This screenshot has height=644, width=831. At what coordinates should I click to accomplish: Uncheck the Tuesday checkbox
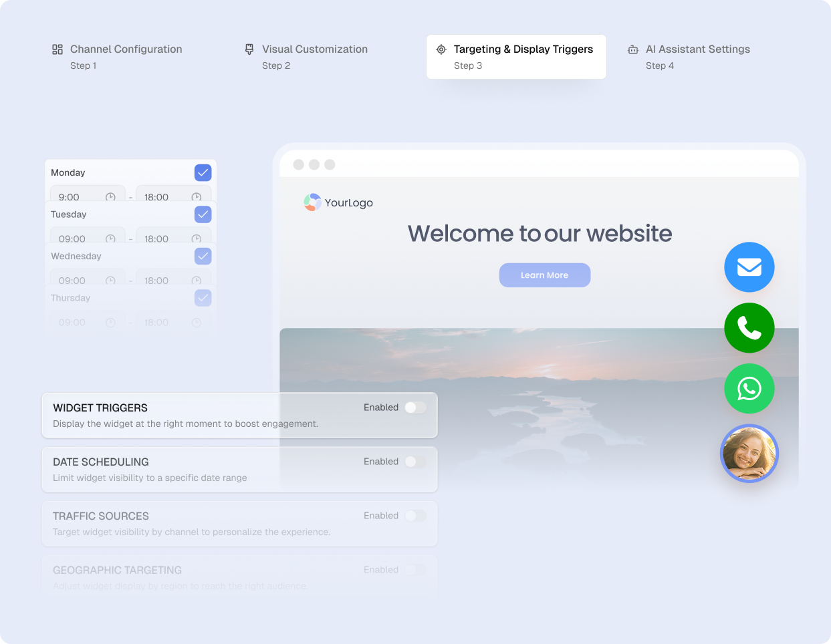[203, 214]
